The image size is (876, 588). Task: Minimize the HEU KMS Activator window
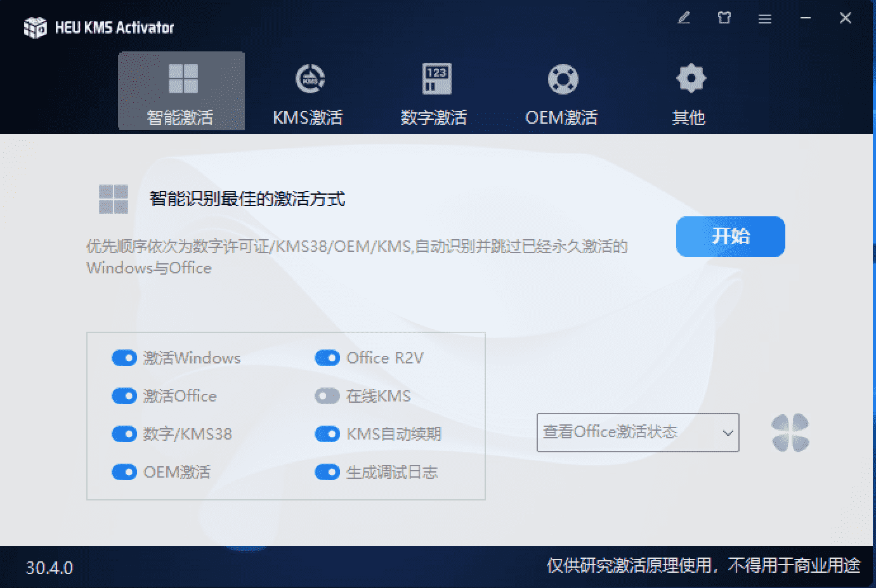coord(805,18)
